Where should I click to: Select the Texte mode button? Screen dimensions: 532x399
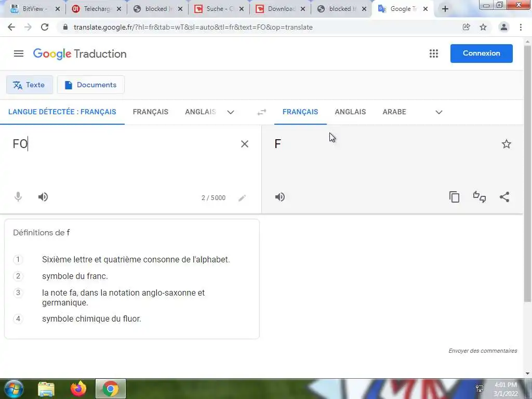[30, 85]
